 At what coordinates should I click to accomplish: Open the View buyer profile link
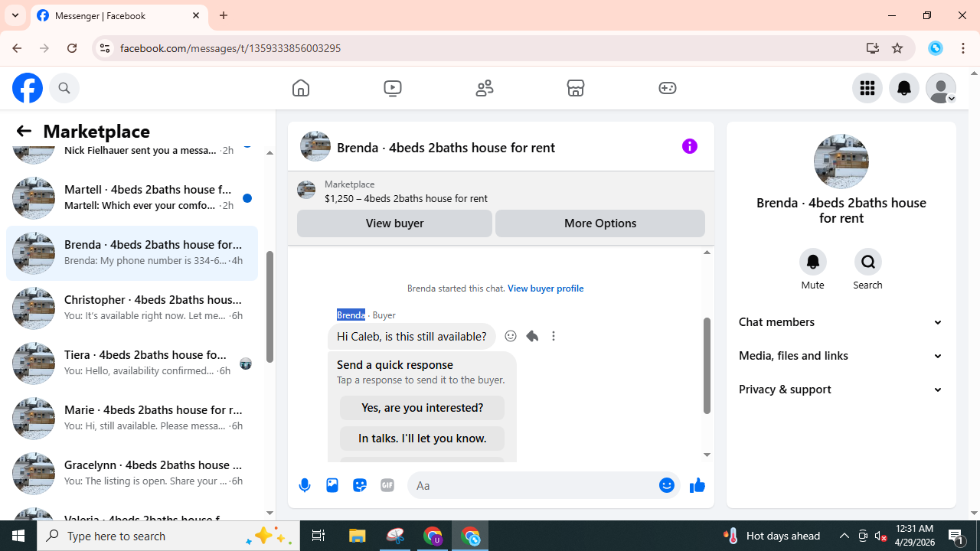pos(545,288)
